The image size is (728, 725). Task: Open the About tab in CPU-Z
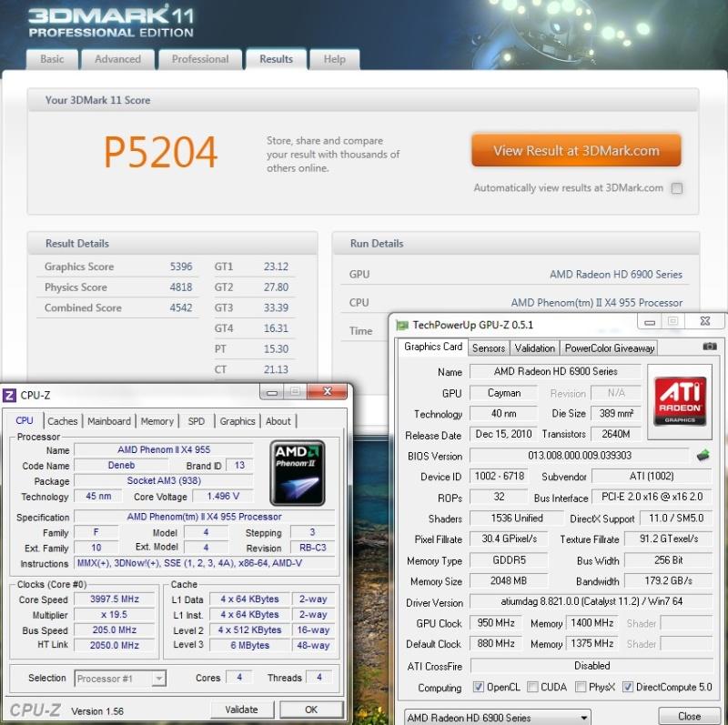pos(278,421)
